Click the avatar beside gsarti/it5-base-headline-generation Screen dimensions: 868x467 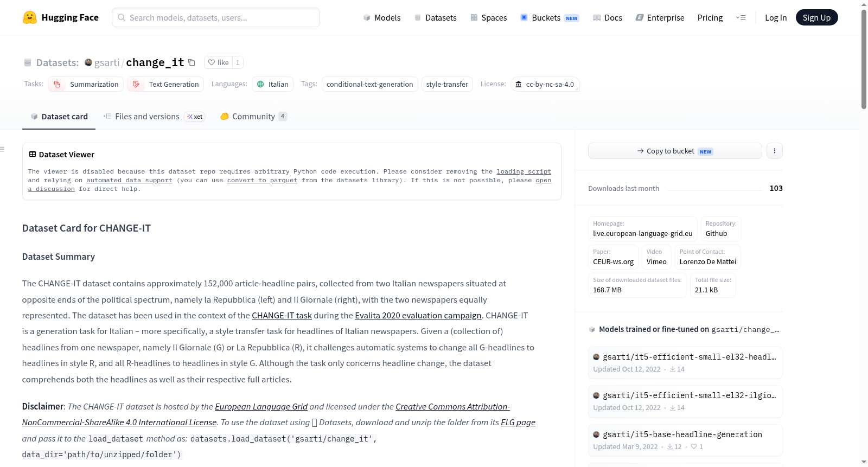tap(596, 434)
